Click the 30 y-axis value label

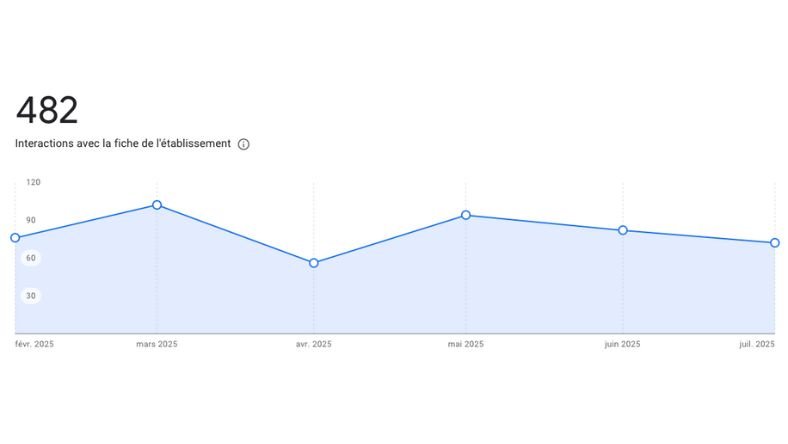pos(31,296)
